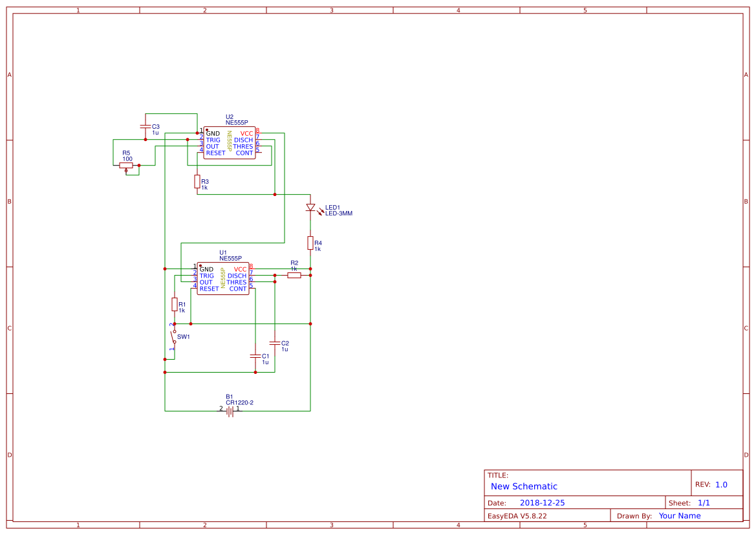756x535 pixels.
Task: Click the B1 designator text
Action: tap(230, 397)
